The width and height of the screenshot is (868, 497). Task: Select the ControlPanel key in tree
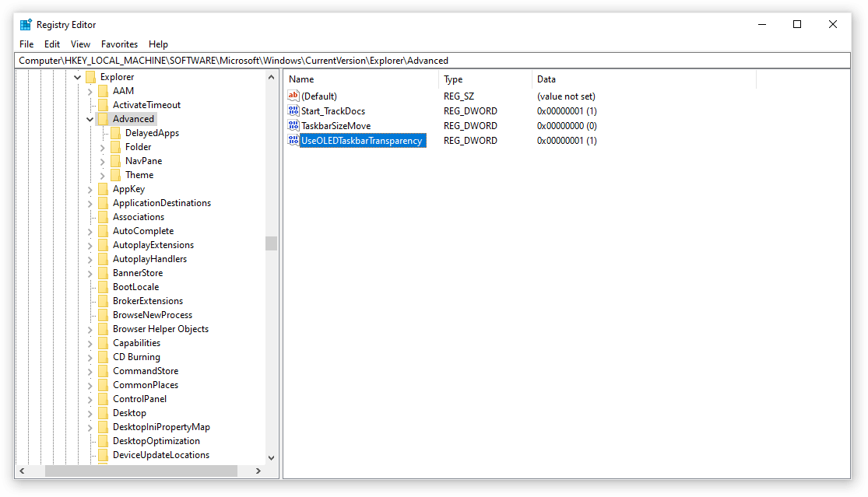(x=139, y=398)
